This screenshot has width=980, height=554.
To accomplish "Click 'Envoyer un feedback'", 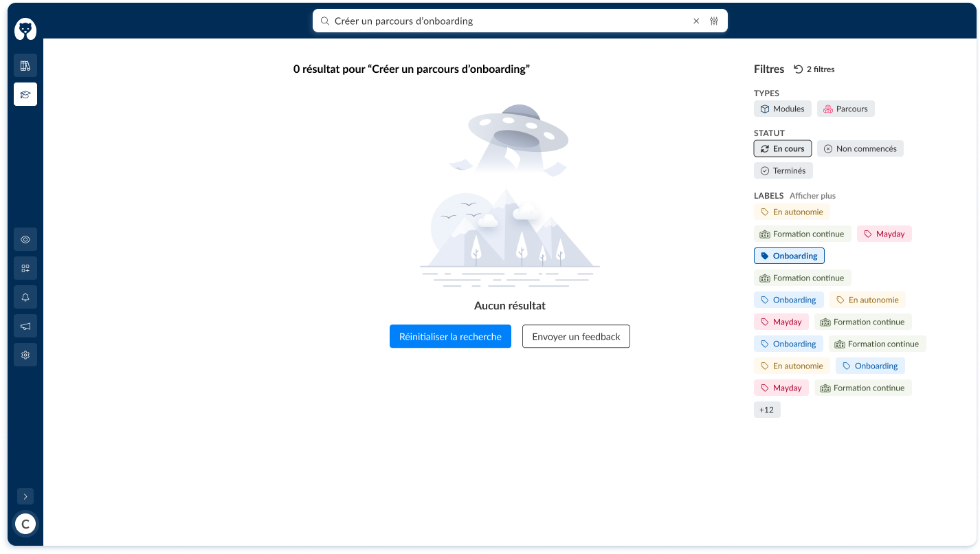I will (x=576, y=336).
